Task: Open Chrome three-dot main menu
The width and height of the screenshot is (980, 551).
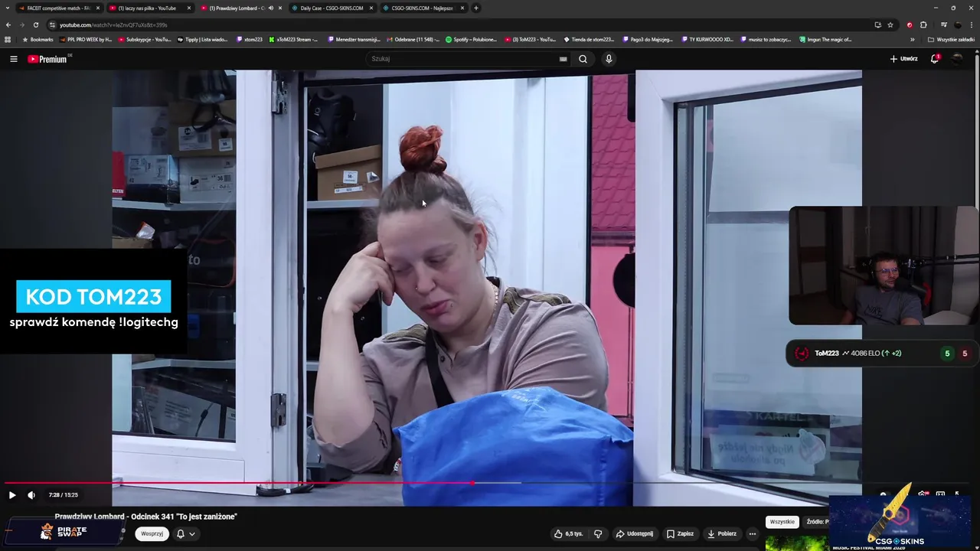Action: click(x=972, y=24)
